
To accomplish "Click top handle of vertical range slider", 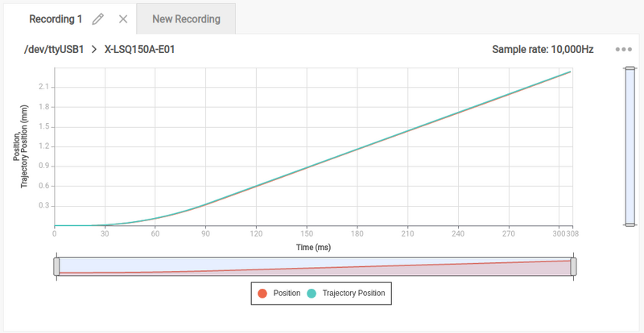I will click(630, 68).
